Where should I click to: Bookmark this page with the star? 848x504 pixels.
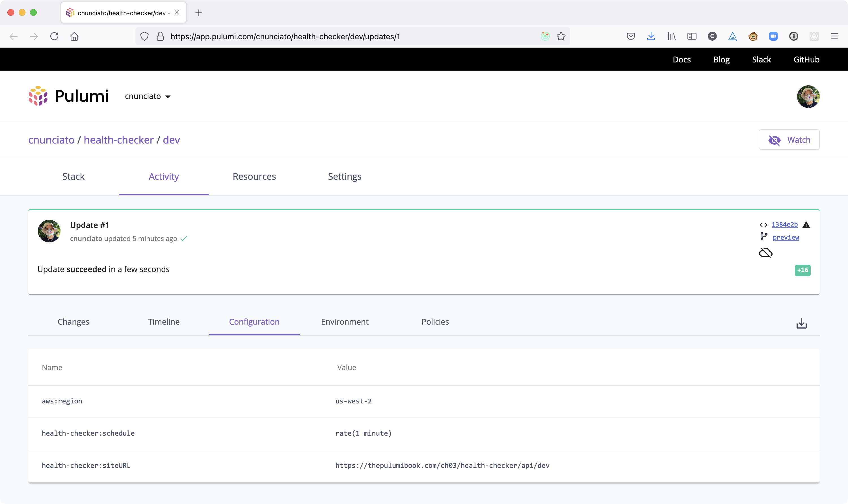click(561, 36)
